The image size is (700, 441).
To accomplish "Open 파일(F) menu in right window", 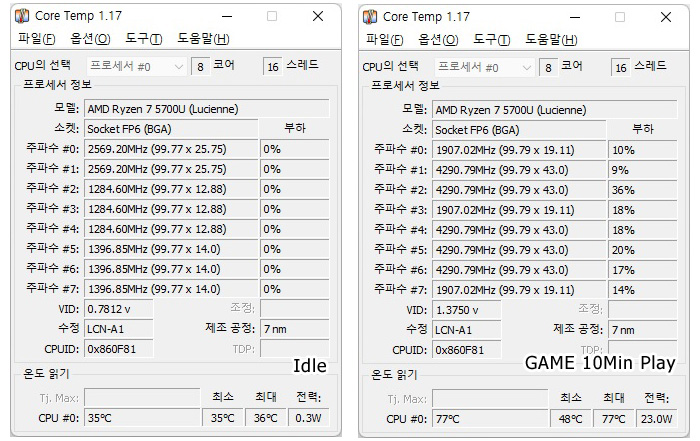I will pyautogui.click(x=385, y=40).
